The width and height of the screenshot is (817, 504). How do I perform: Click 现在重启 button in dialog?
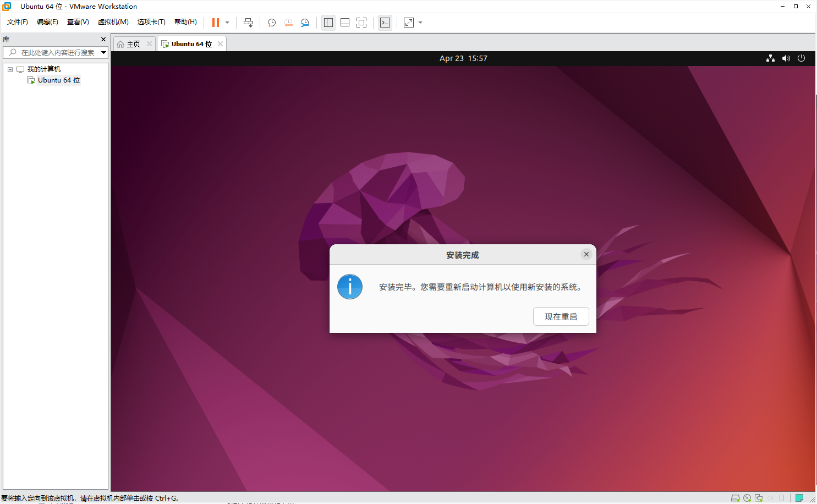(x=561, y=316)
